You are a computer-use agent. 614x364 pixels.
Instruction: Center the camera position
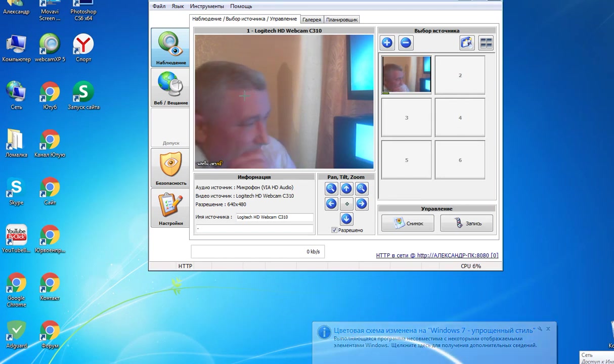tap(346, 204)
